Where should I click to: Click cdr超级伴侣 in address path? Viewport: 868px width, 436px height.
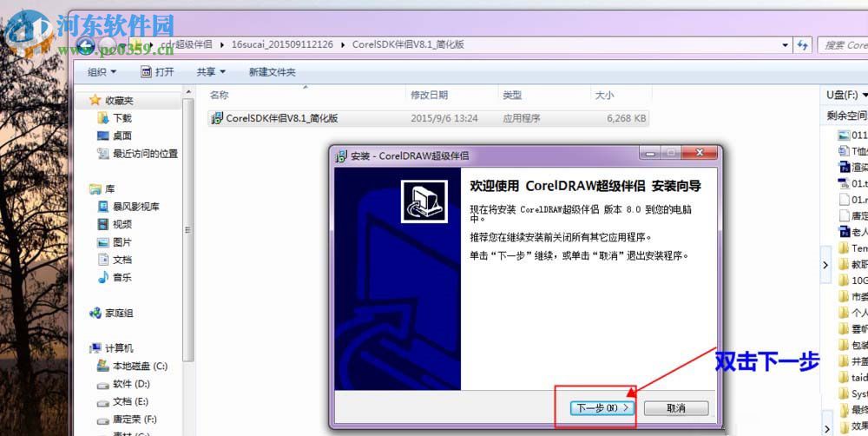tap(186, 44)
